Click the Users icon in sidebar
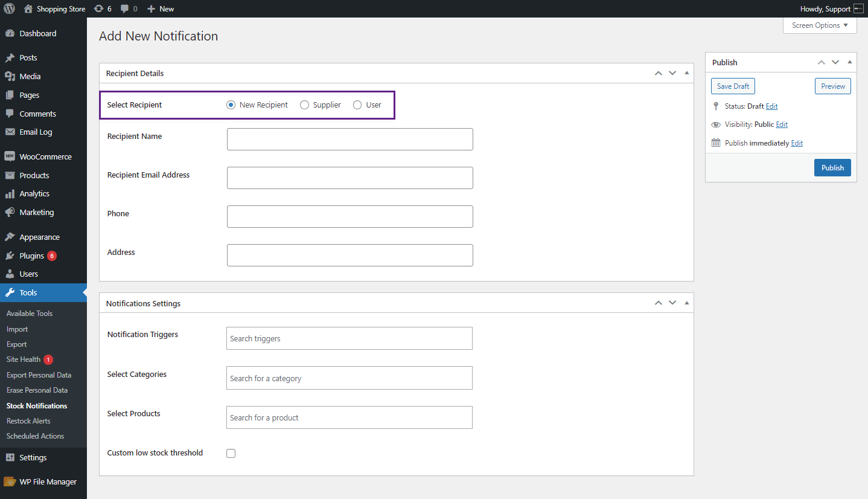Image resolution: width=868 pixels, height=499 pixels. tap(10, 274)
